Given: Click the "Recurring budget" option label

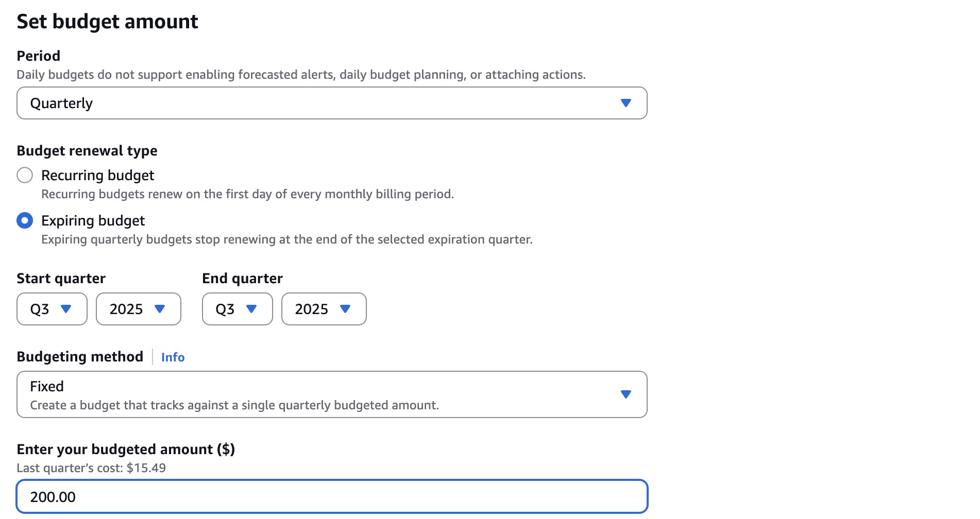Looking at the screenshot, I should tap(97, 176).
